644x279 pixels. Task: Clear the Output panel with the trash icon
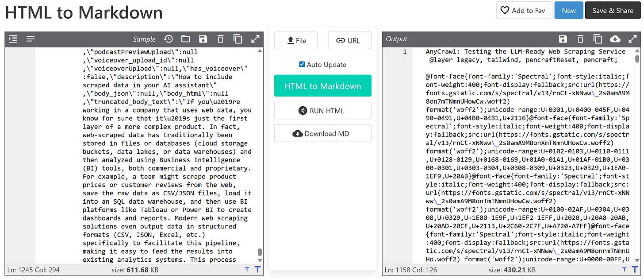click(580, 39)
